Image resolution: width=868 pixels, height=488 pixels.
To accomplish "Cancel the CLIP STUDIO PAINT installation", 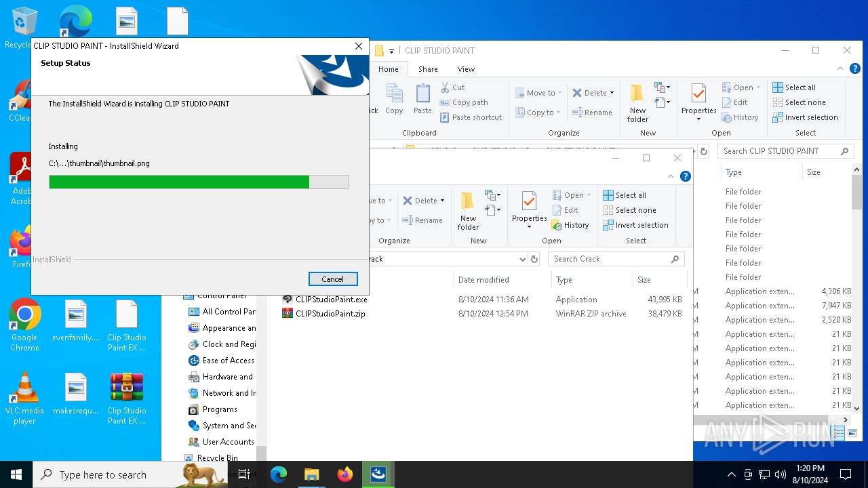I will [x=332, y=279].
